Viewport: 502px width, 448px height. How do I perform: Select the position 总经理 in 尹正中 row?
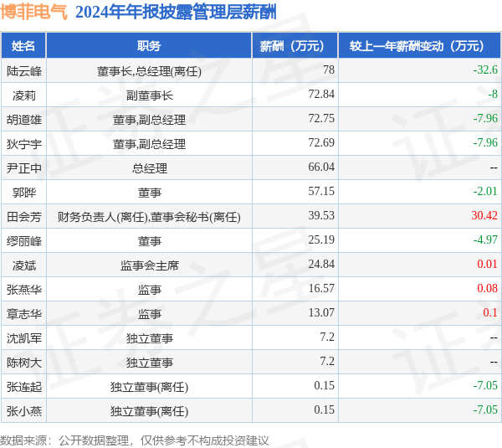coord(150,168)
